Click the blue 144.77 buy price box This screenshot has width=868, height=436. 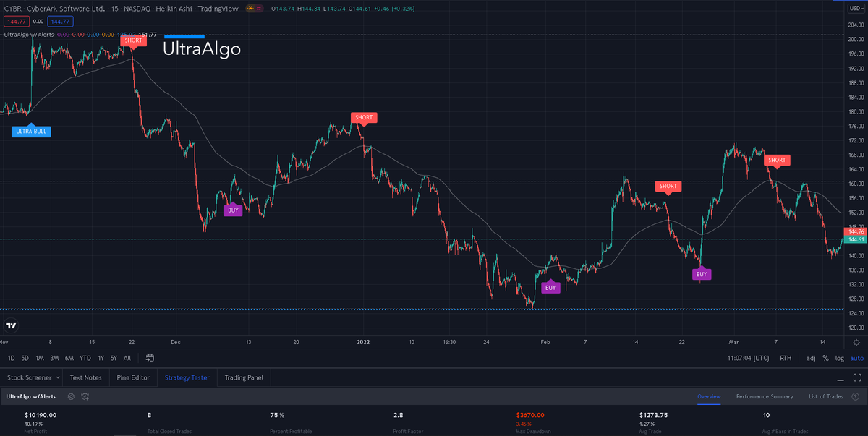(x=61, y=22)
